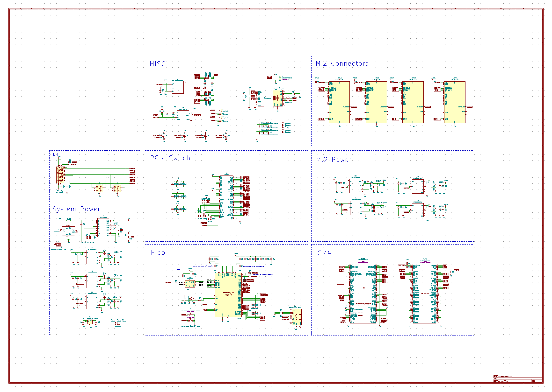The height and width of the screenshot is (392, 552).
Task: Select the Ethernet jack symbol in ETH block
Action: click(x=60, y=175)
